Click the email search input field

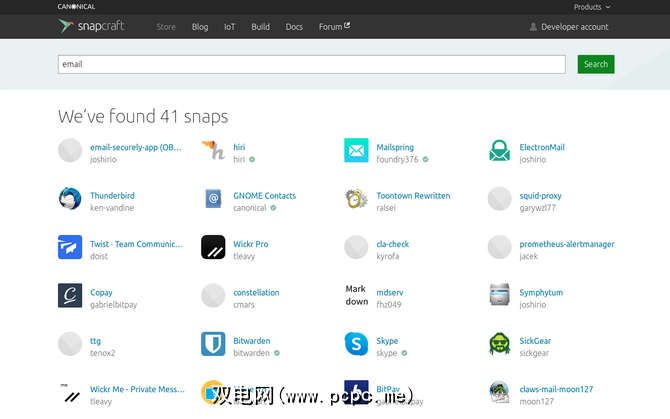pyautogui.click(x=314, y=64)
